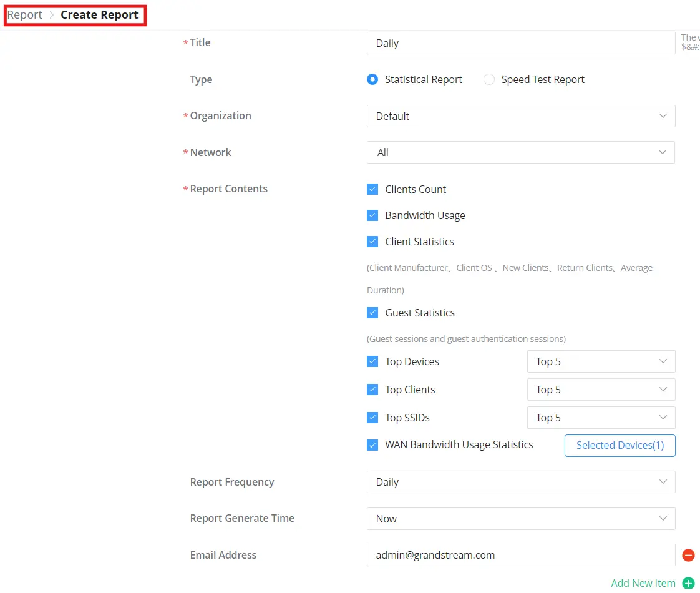Expand the Top SSIDs count dropdown

(601, 418)
